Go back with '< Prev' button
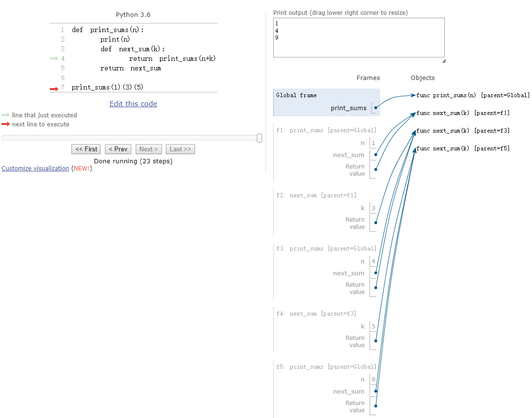The width and height of the screenshot is (532, 418). click(x=118, y=149)
